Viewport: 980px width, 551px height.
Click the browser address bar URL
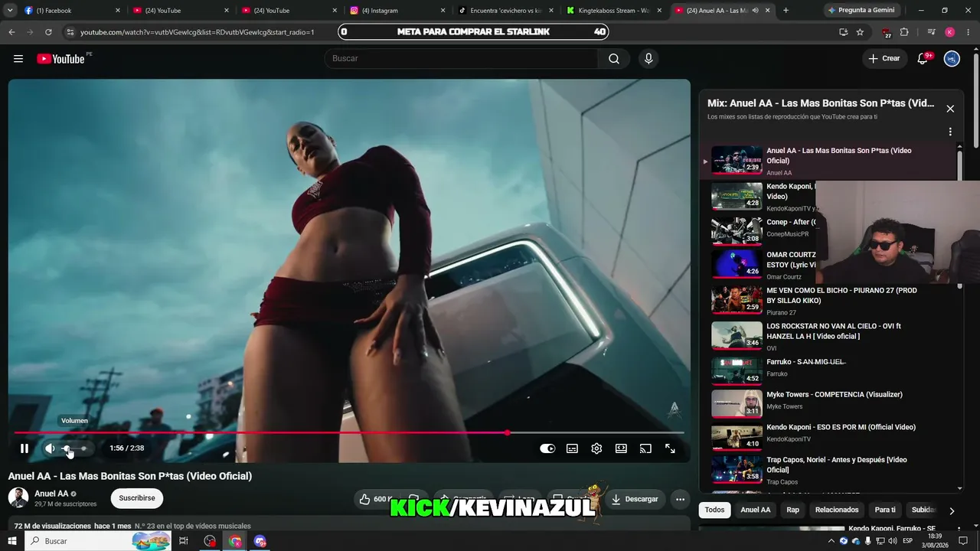pyautogui.click(x=198, y=32)
